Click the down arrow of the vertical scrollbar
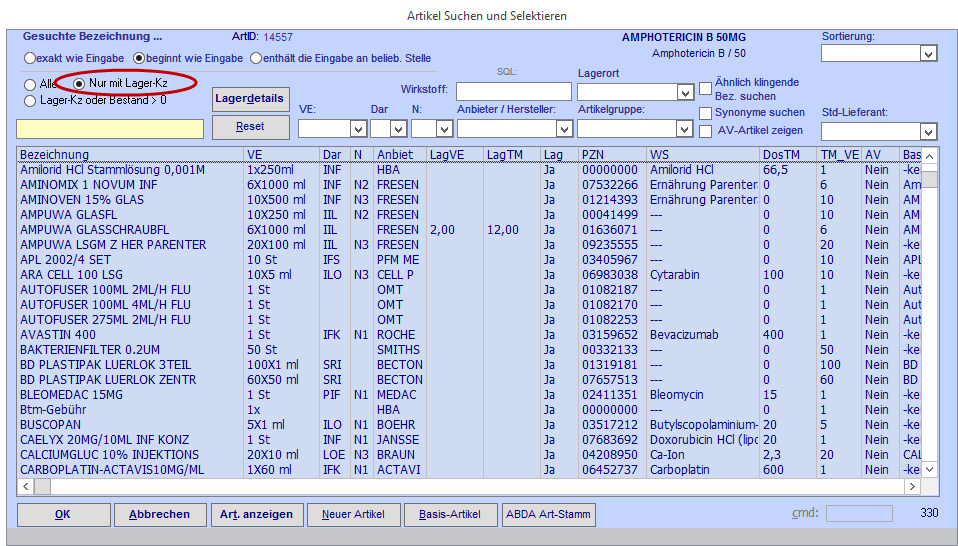 coord(929,470)
